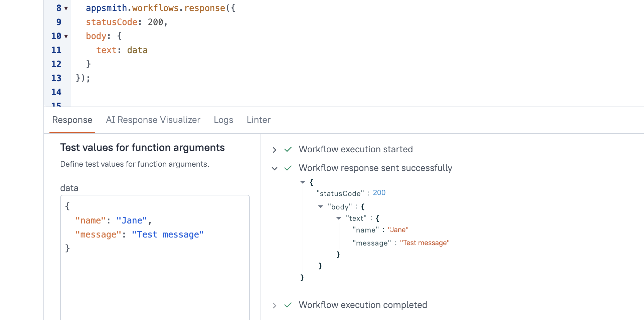Click the checkmark beside Workflow response sent successfully
This screenshot has height=320, width=644.
[x=288, y=168]
